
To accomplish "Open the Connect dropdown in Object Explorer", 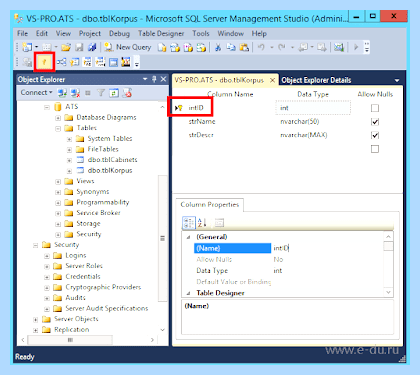I will 36,93.
